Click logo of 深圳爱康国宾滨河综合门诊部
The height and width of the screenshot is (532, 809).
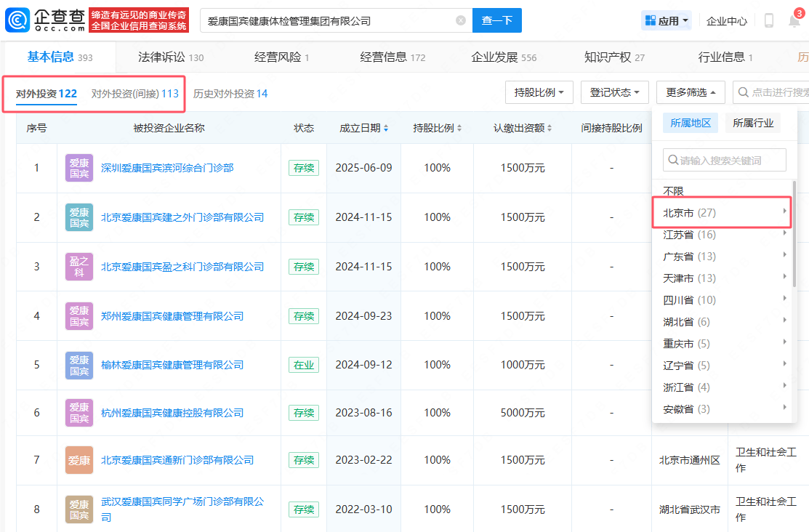tap(79, 168)
